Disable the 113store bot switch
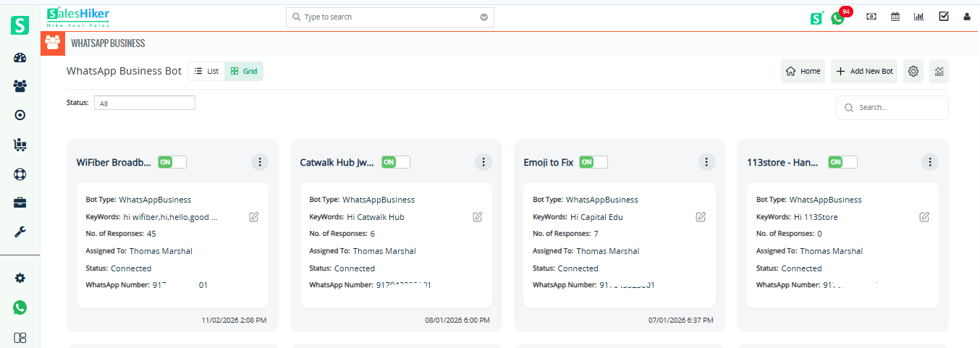Viewport: 980px width, 348px height. pos(842,162)
